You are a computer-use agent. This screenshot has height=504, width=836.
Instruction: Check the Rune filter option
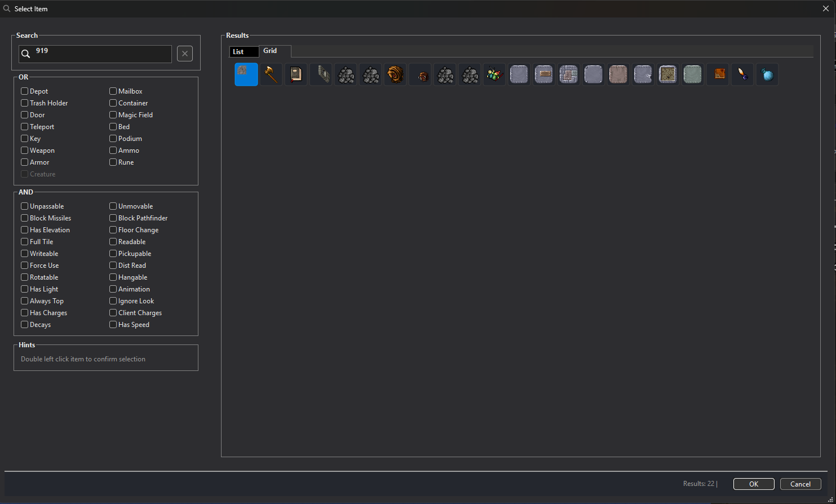(113, 162)
